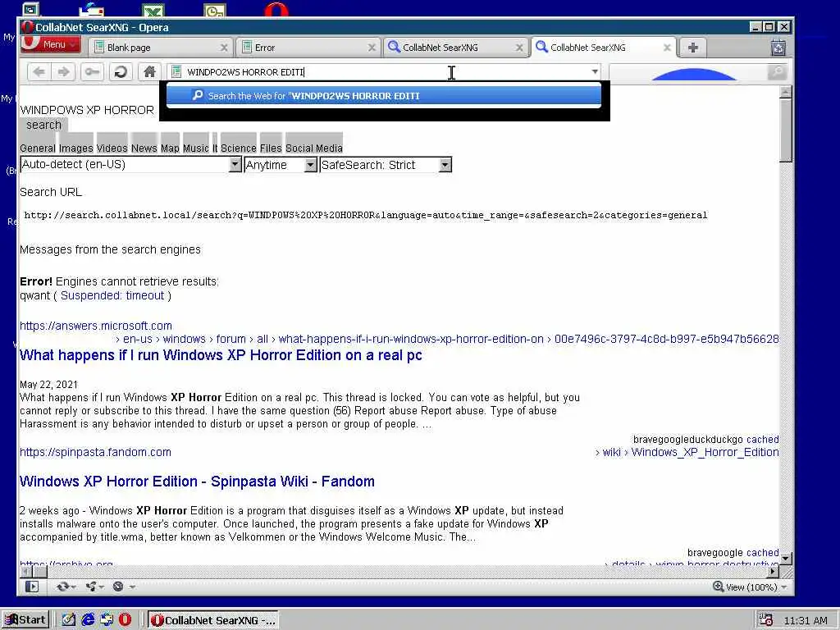The height and width of the screenshot is (630, 840).
Task: Reload the current page
Action: click(x=121, y=72)
